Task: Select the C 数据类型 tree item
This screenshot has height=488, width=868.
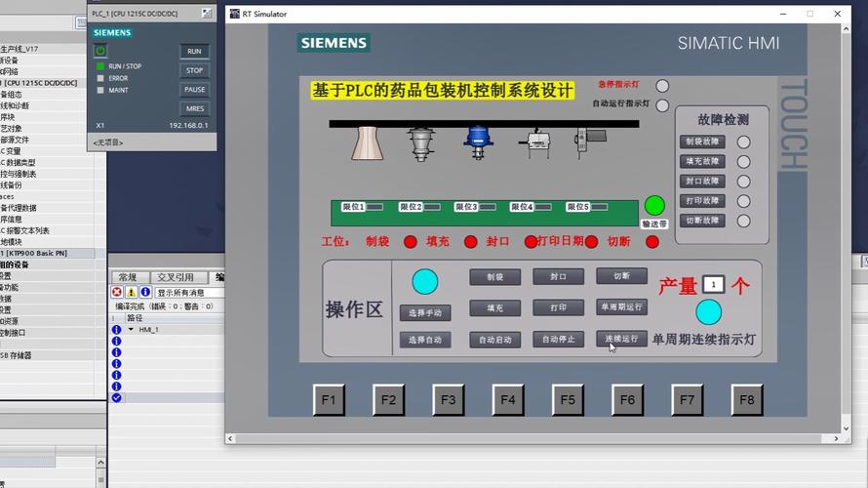Action: [x=18, y=162]
